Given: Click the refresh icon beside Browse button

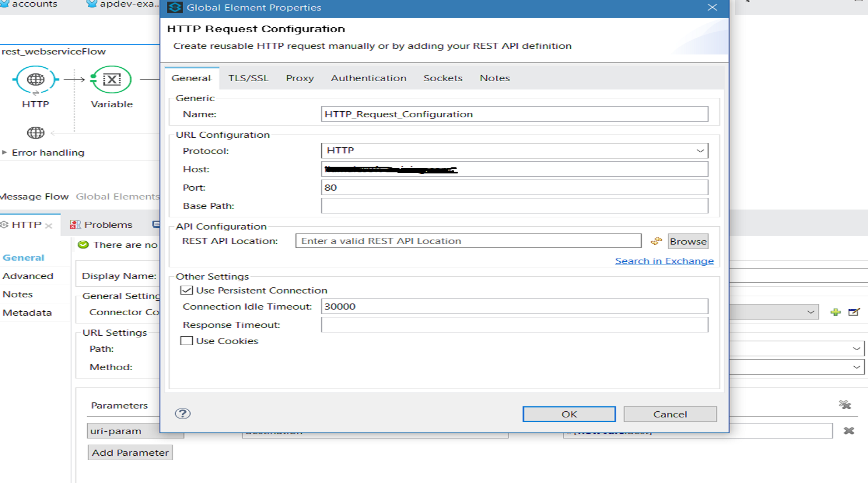Looking at the screenshot, I should pyautogui.click(x=656, y=241).
